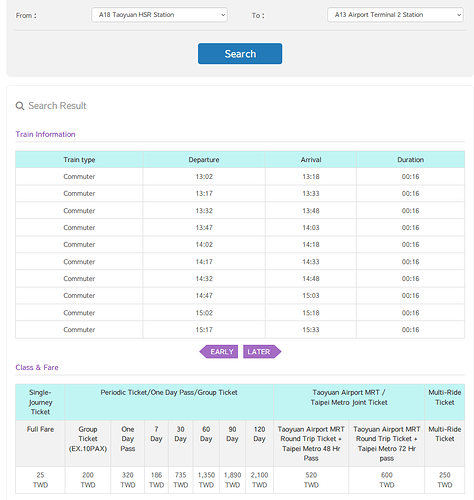The width and height of the screenshot is (474, 500).
Task: Click the 25 TWD full fare cell
Action: click(40, 480)
